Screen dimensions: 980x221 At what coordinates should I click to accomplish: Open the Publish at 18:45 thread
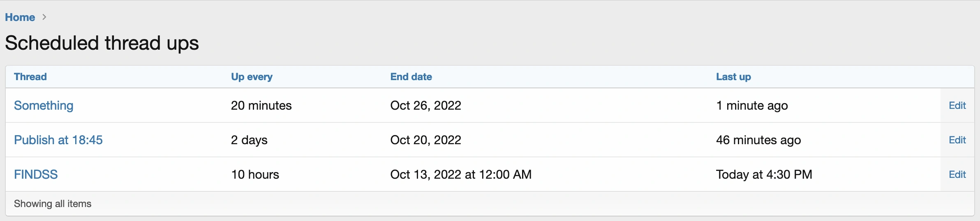coord(58,140)
